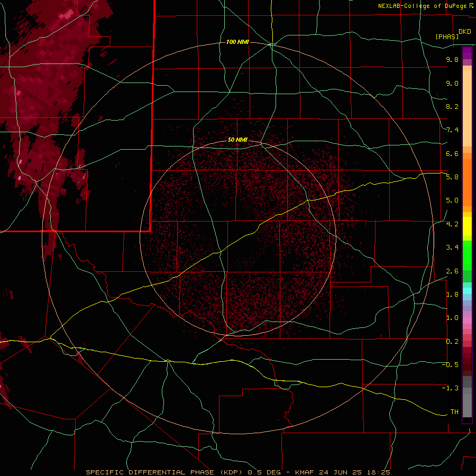The height and width of the screenshot is (476, 476).
Task: Click the 100 NMI range ring label
Action: pos(237,42)
